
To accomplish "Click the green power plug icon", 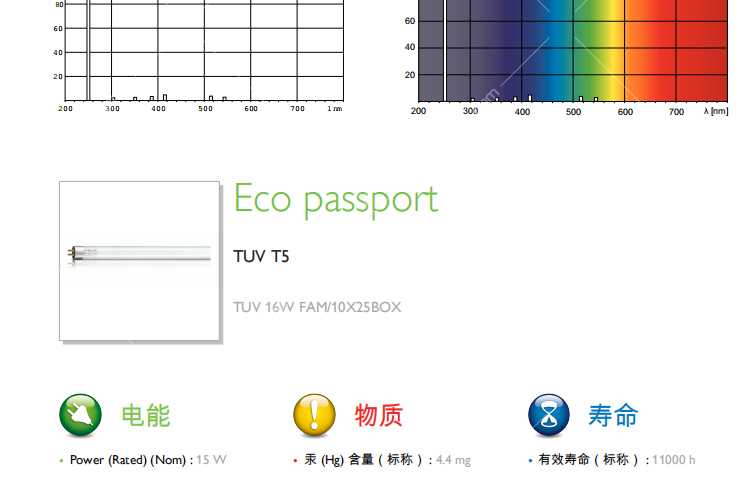I will (x=80, y=415).
